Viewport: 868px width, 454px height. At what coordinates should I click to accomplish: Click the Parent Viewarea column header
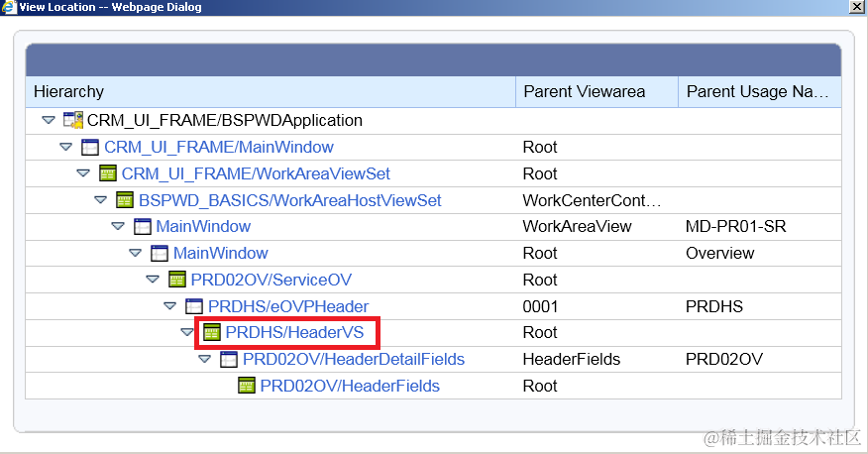[x=597, y=91]
